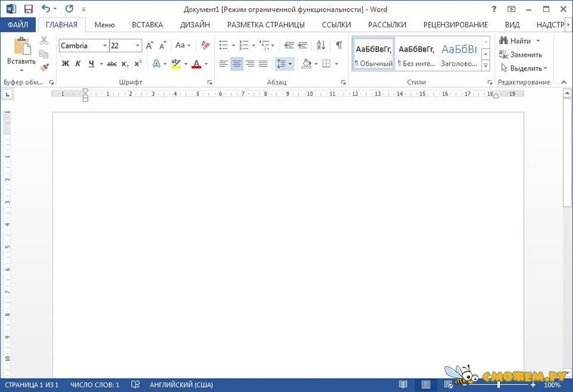Image resolution: width=573 pixels, height=392 pixels.
Task: Open the ФАЙЛ tab
Action: (x=18, y=24)
